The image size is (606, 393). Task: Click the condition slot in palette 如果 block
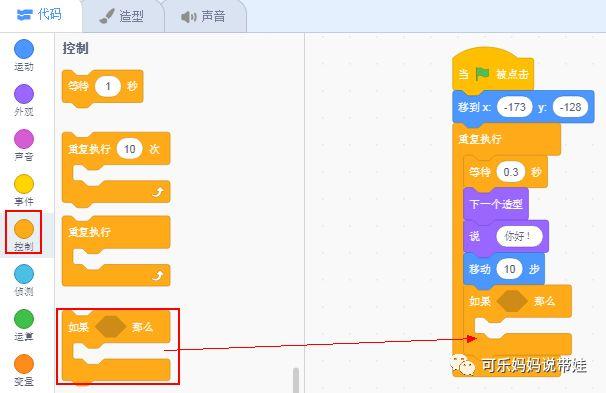coord(111,327)
